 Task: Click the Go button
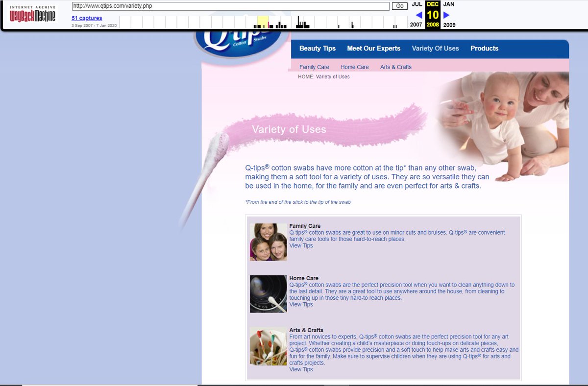click(399, 6)
